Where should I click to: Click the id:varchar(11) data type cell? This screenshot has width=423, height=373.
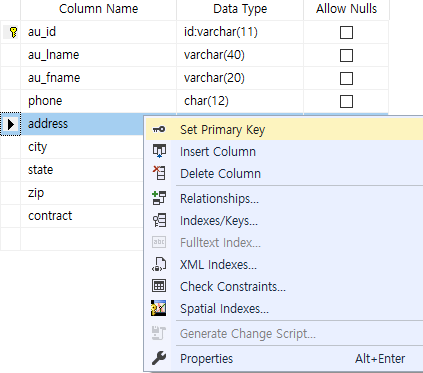(240, 32)
